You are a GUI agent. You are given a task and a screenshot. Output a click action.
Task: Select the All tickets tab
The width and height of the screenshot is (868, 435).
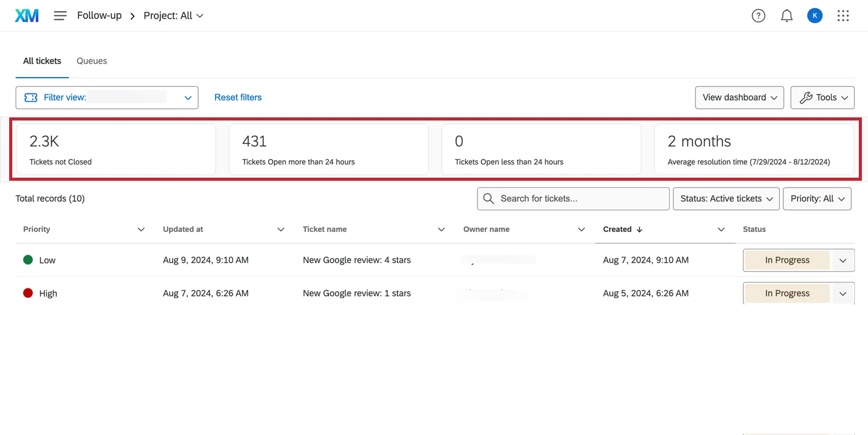tap(42, 61)
